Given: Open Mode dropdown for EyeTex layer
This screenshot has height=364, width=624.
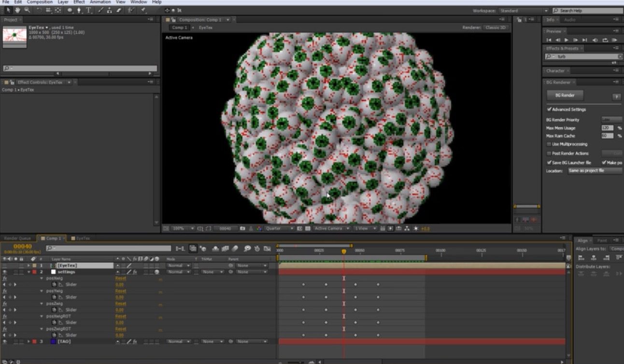Looking at the screenshot, I should [178, 266].
